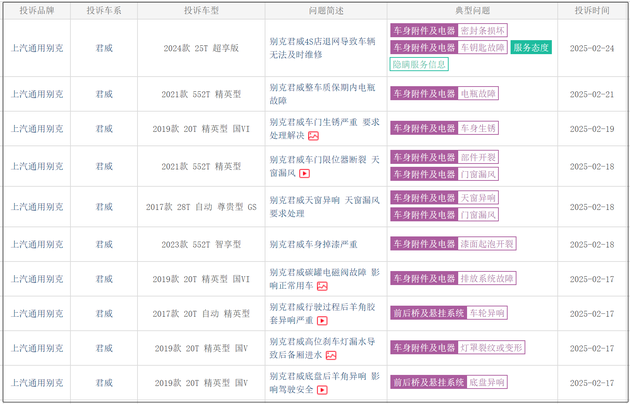Screen dimensions: 630x404
Task: Click the 隐瞒服务信息 tag
Action: pyautogui.click(x=418, y=64)
